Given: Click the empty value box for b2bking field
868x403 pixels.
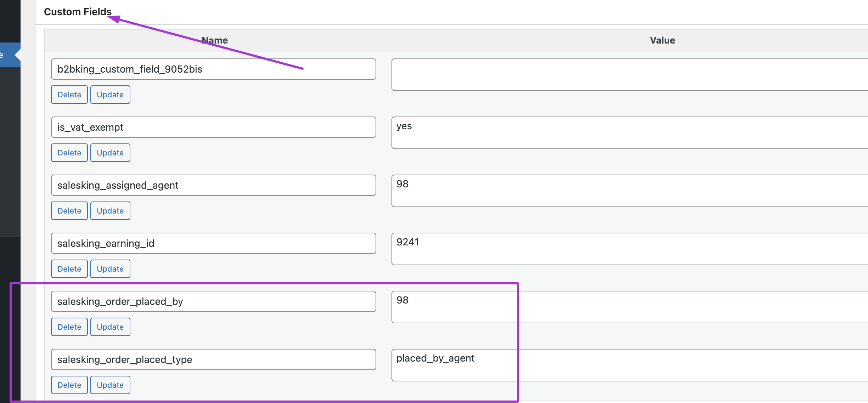Looking at the screenshot, I should coord(630,75).
